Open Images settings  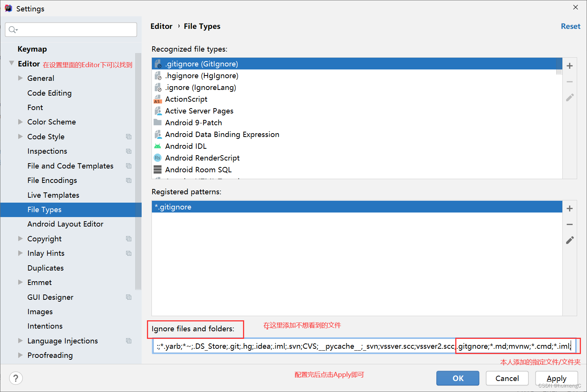tap(40, 312)
